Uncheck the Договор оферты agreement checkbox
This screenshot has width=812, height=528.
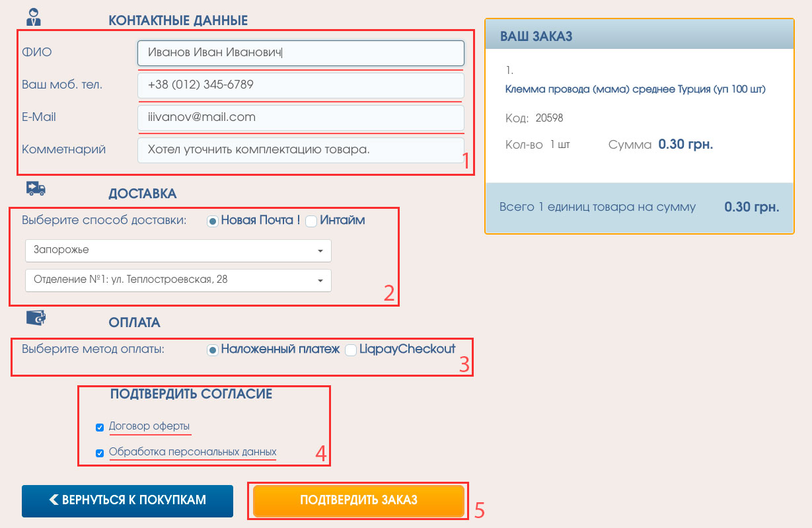point(100,427)
